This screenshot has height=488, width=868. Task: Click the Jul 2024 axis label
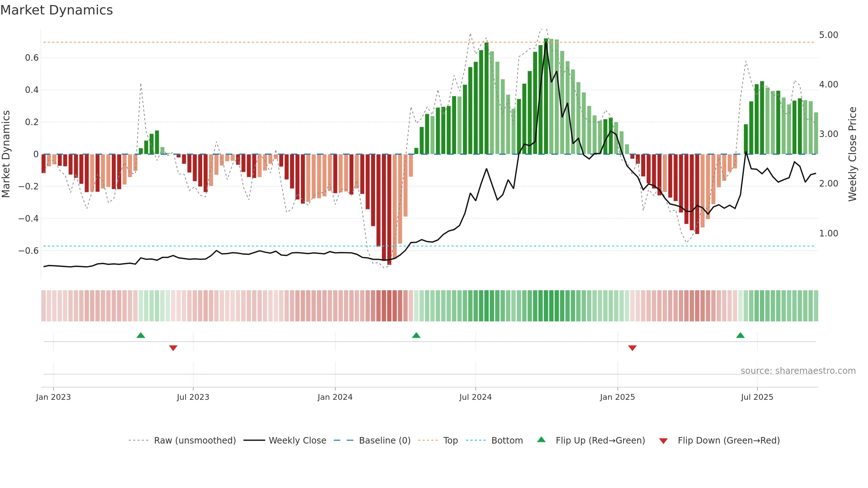click(x=476, y=397)
